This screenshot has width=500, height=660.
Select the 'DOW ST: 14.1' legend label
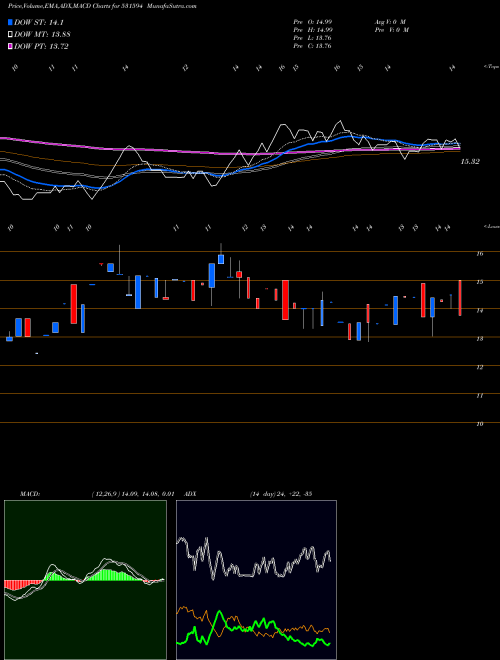pyautogui.click(x=39, y=23)
